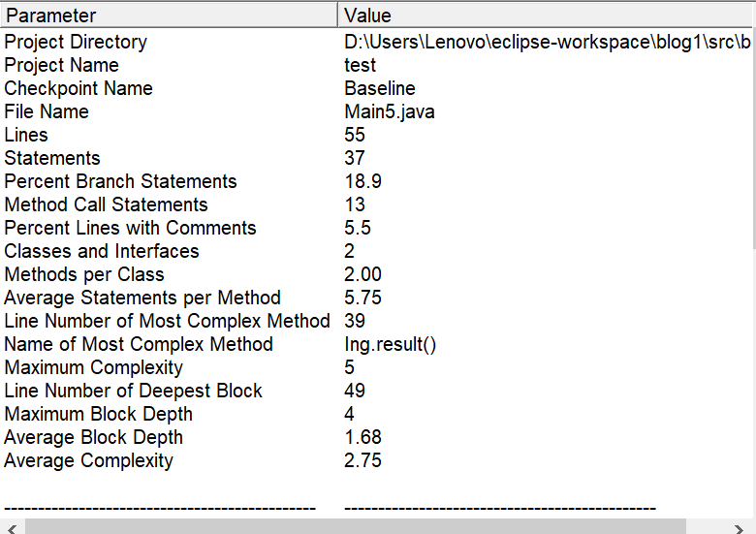Select the Maximum Block Depth row
The width and height of the screenshot is (756, 534).
click(376, 414)
